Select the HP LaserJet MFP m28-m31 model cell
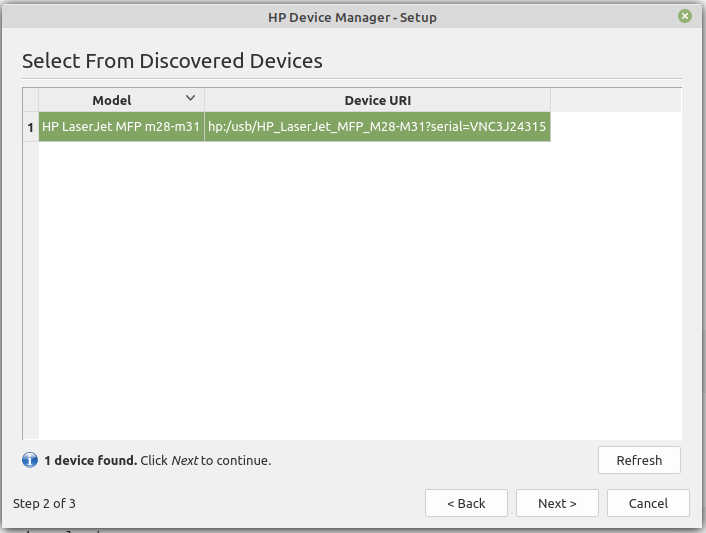The height and width of the screenshot is (533, 706). (x=121, y=126)
